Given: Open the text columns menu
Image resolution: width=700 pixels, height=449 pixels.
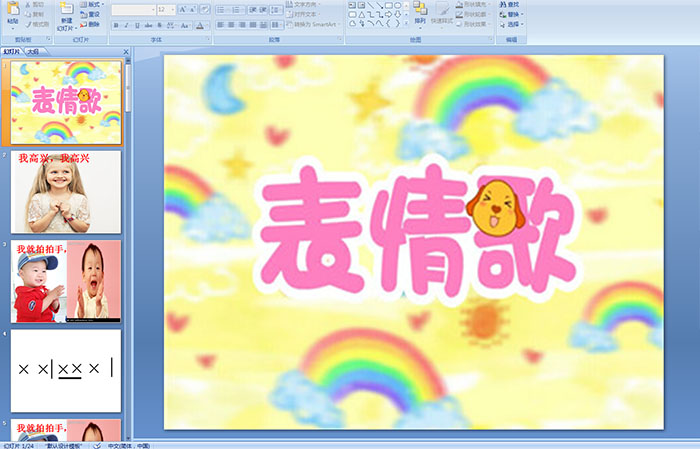Looking at the screenshot, I should point(277,25).
